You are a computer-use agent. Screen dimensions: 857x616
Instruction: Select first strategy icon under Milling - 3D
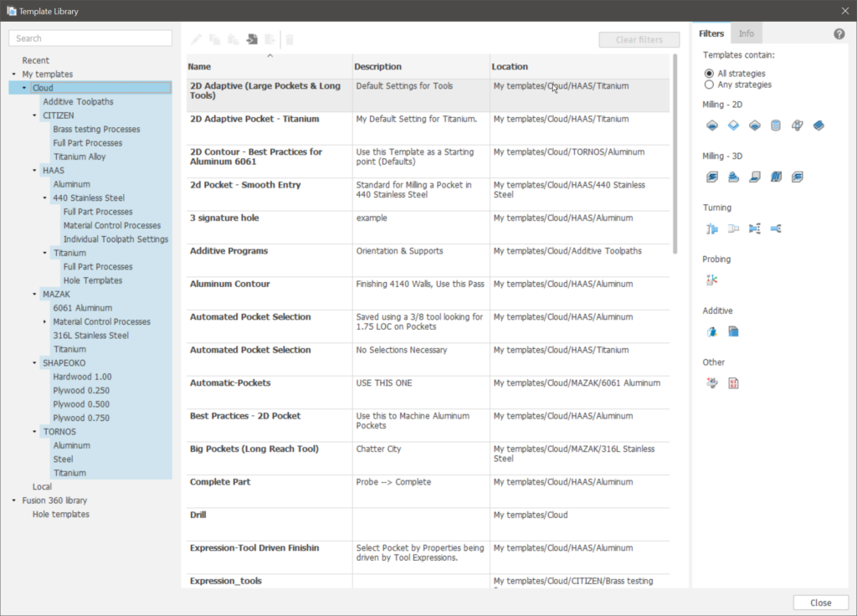tap(711, 177)
